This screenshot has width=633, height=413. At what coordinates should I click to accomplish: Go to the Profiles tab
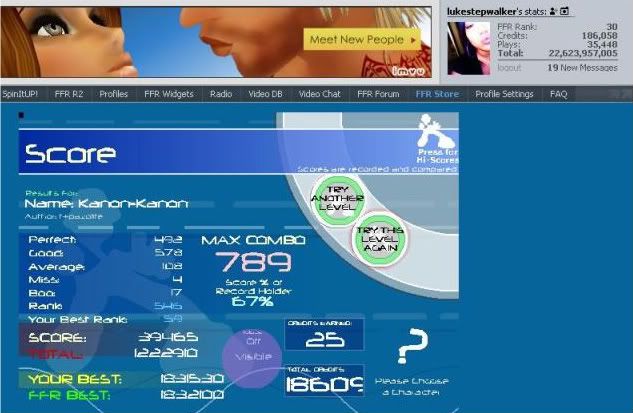click(113, 94)
